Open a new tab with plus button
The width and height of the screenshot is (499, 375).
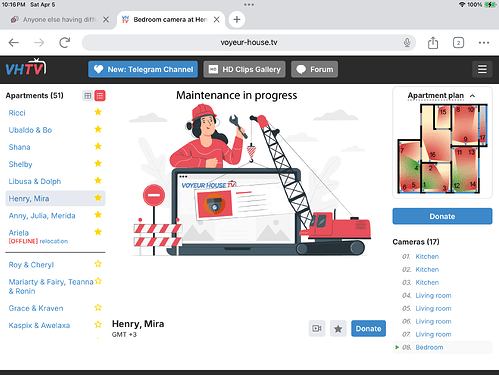[237, 19]
